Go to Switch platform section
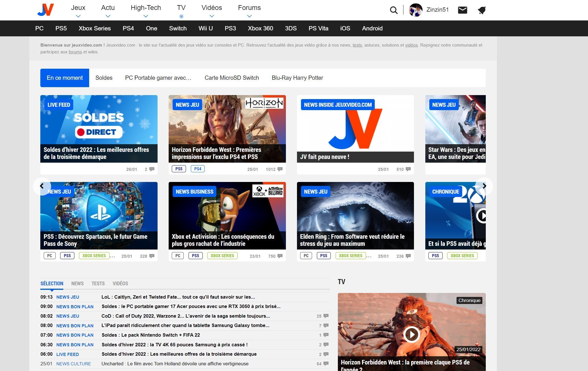Image resolution: width=588 pixels, height=371 pixels. tap(178, 28)
